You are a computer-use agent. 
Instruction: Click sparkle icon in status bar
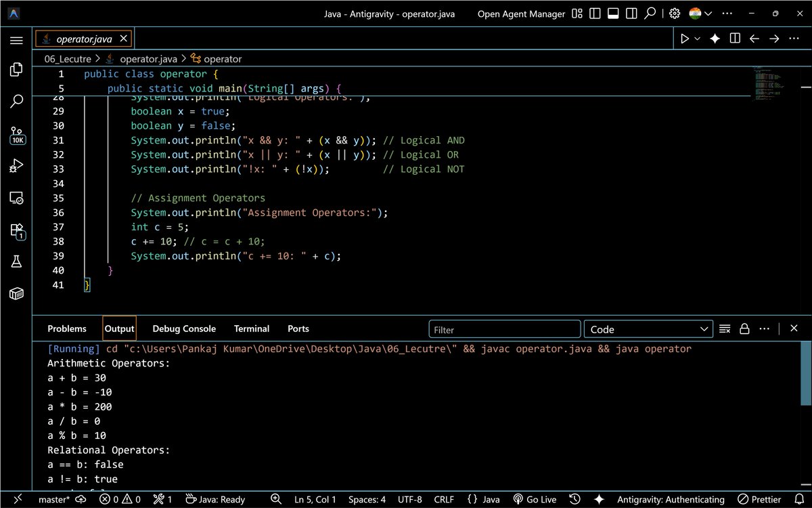[x=599, y=499]
